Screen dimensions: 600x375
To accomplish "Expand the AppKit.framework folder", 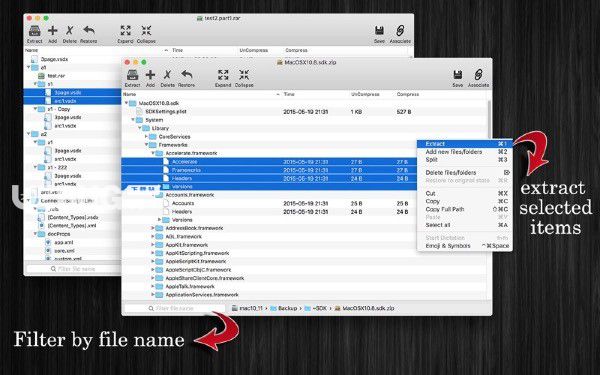I will [153, 245].
